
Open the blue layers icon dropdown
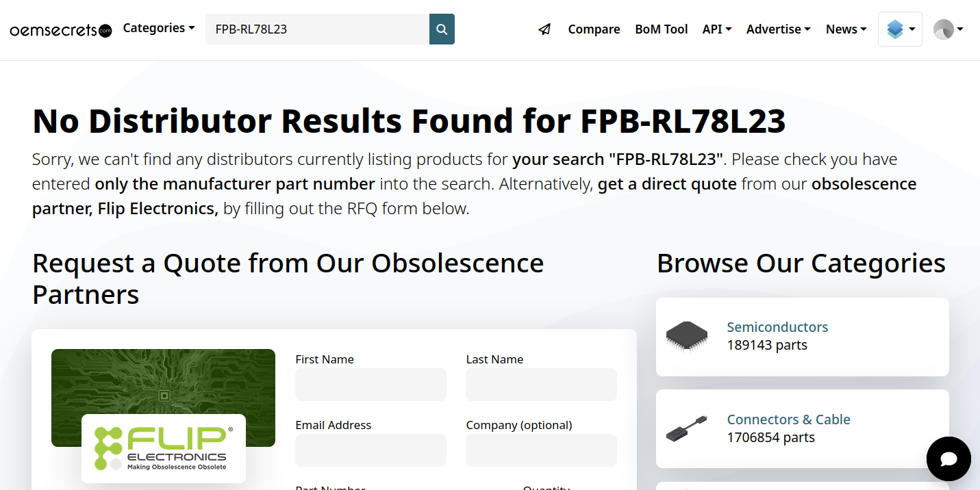[x=900, y=29]
